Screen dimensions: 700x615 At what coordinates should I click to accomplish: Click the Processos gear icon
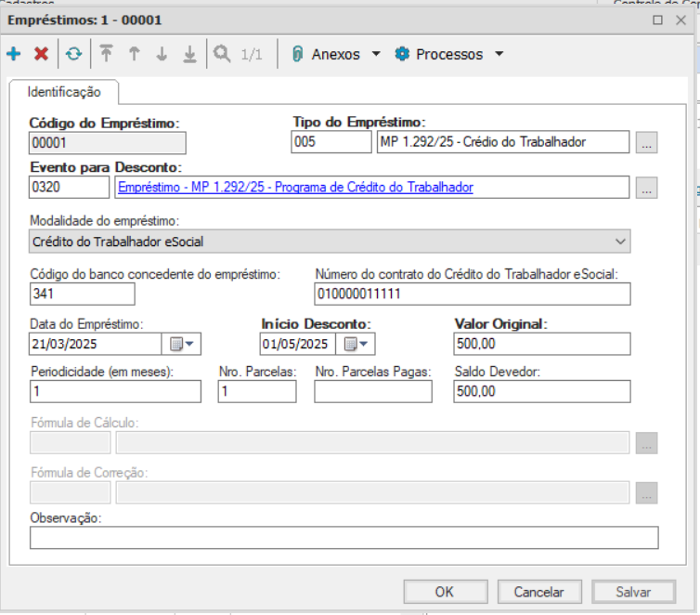[402, 54]
